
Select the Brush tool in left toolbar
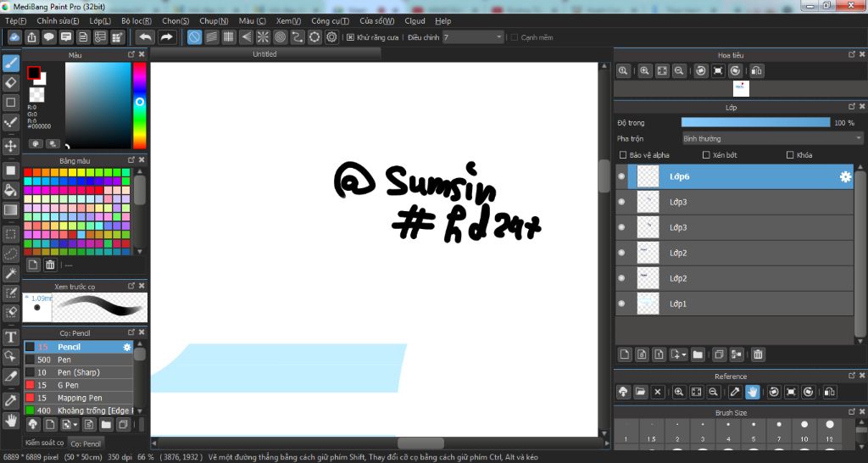10,63
